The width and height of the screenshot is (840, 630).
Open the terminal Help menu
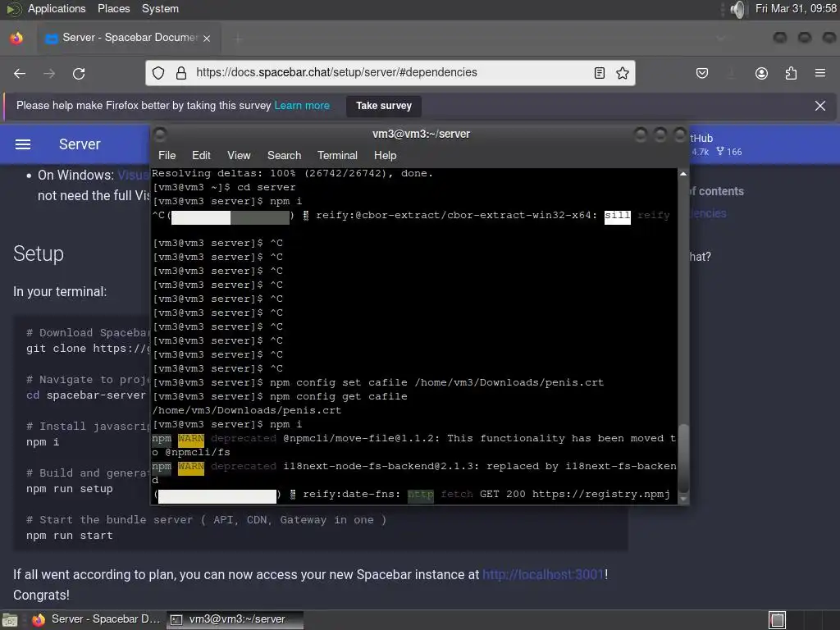tap(385, 155)
